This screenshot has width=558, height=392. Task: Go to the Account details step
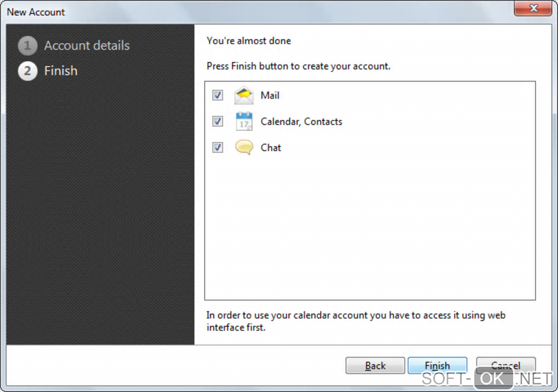pos(86,46)
